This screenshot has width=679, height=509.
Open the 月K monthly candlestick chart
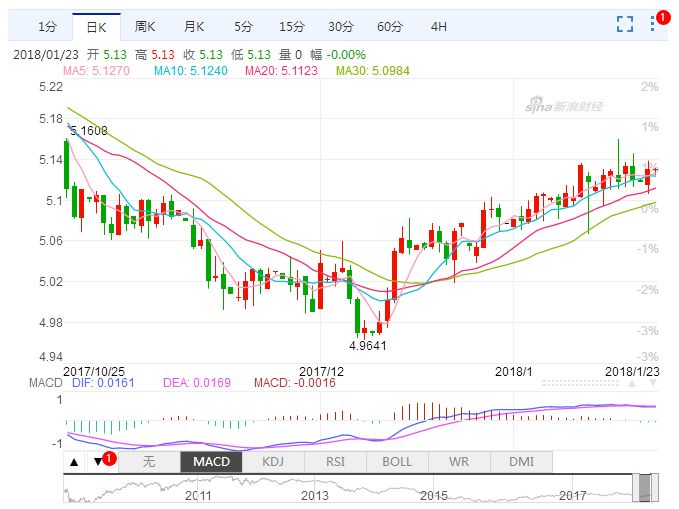coord(195,26)
